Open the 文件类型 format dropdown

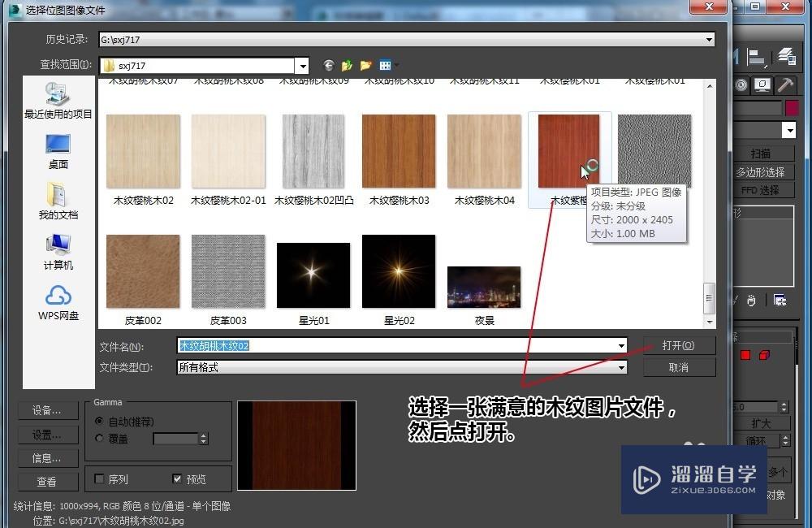[621, 368]
